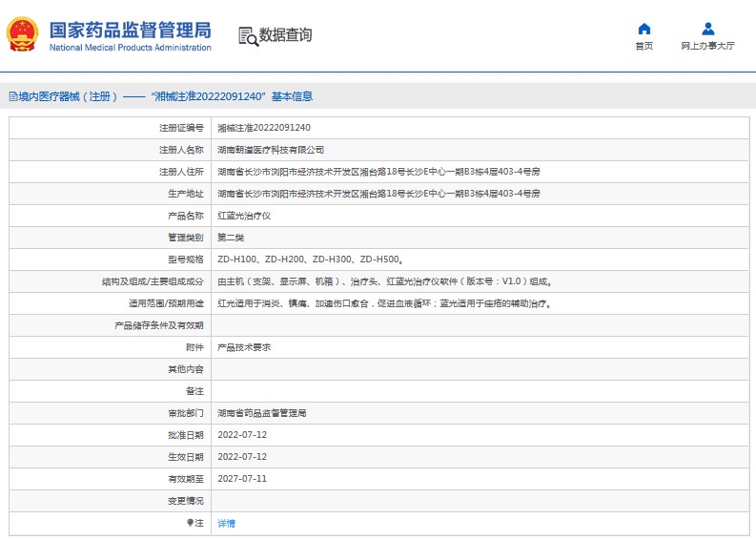Image resolution: width=756 pixels, height=540 pixels.
Task: Click the 生效日期 value 2022-07-12
Action: click(x=242, y=457)
